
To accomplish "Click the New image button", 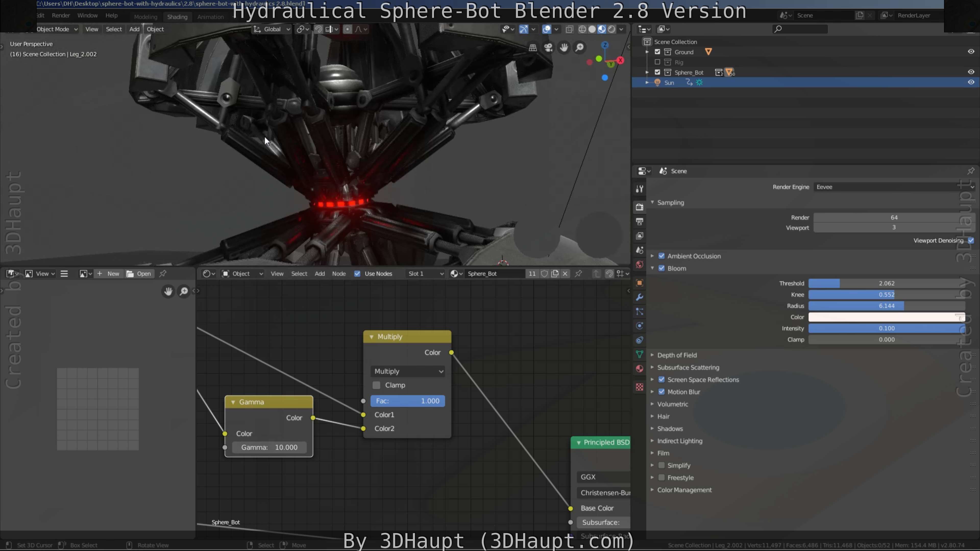I will 109,273.
